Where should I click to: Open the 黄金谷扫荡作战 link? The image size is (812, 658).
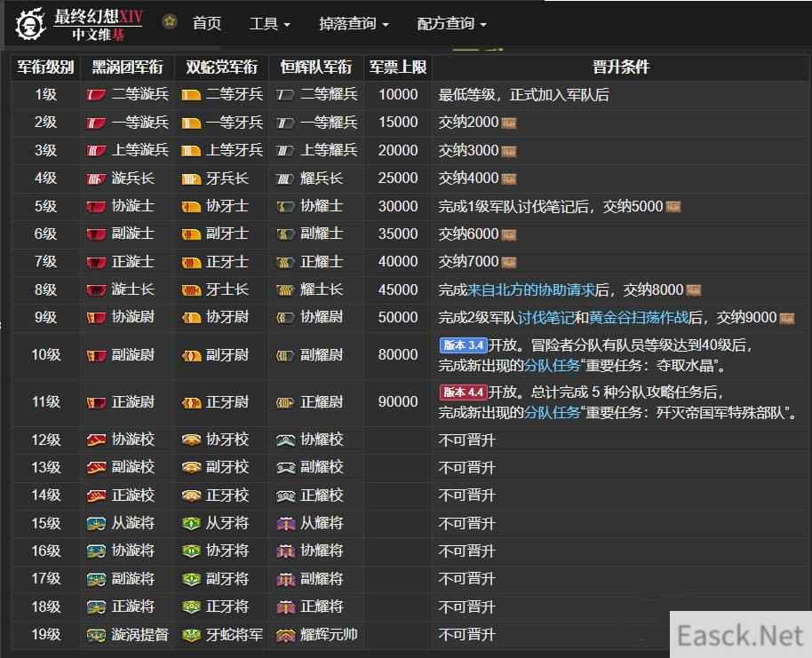point(639,317)
